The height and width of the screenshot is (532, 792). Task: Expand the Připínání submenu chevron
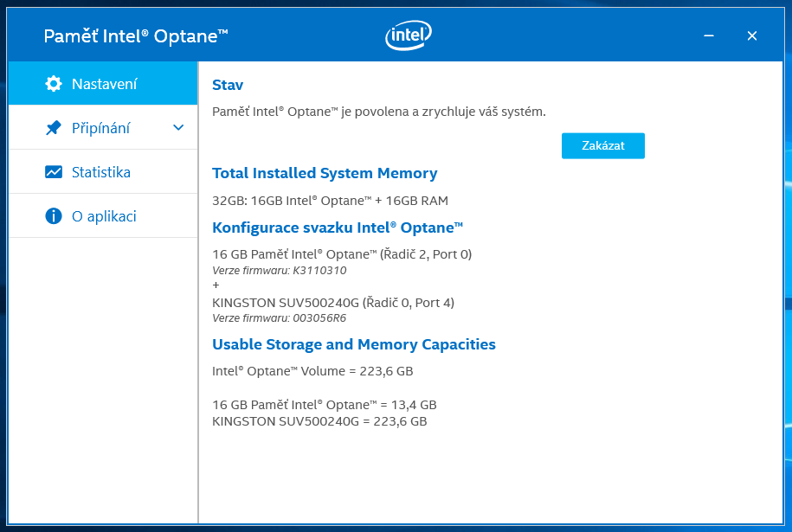tap(178, 128)
